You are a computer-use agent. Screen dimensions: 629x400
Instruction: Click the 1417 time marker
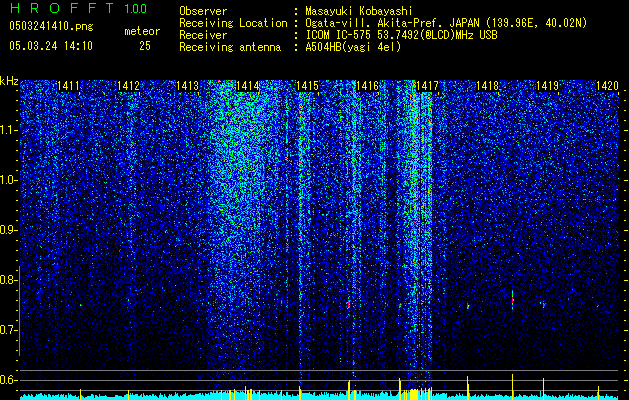(x=428, y=86)
